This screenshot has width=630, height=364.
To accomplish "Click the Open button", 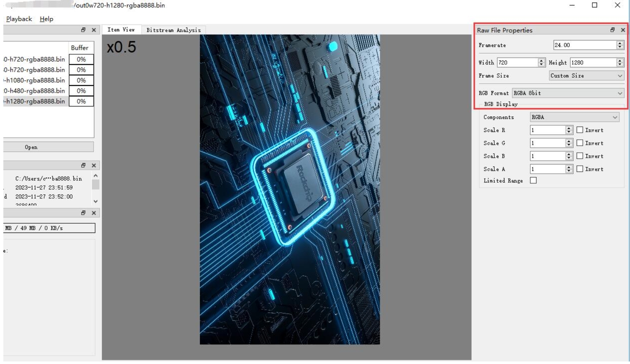I will tap(48, 147).
